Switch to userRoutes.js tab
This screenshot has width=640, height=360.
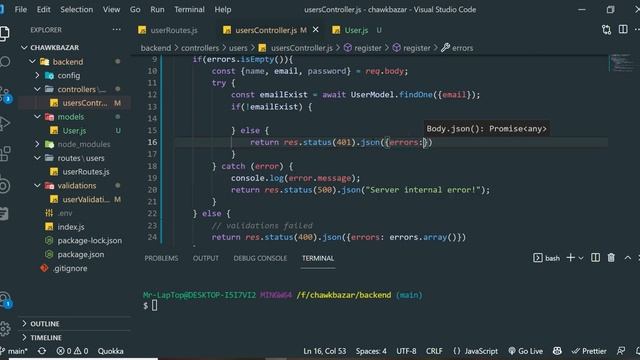[173, 30]
